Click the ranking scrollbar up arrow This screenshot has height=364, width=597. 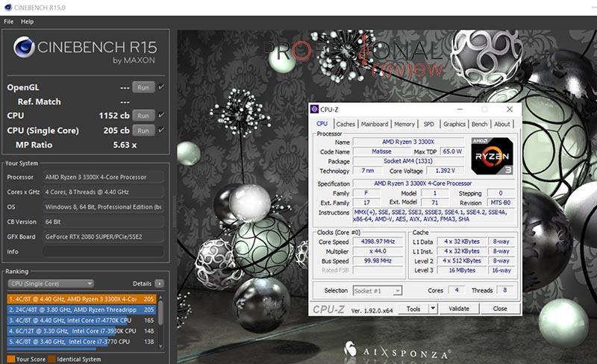click(x=160, y=297)
